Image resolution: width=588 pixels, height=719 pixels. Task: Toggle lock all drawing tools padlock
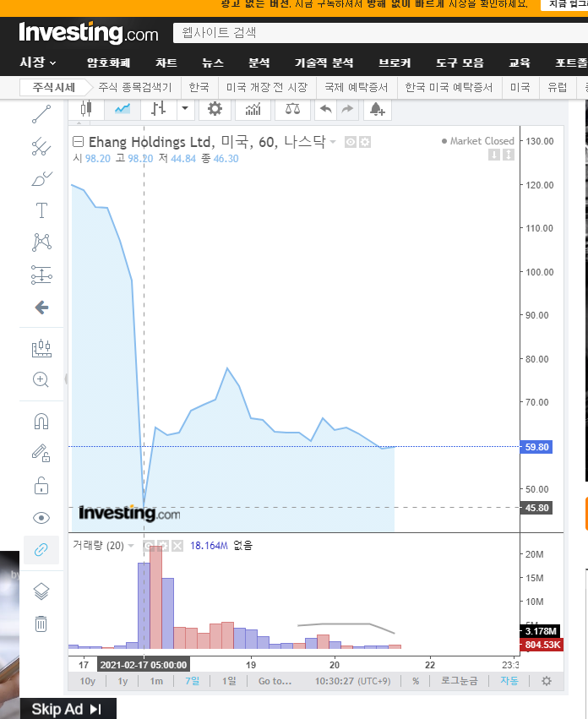tap(41, 486)
